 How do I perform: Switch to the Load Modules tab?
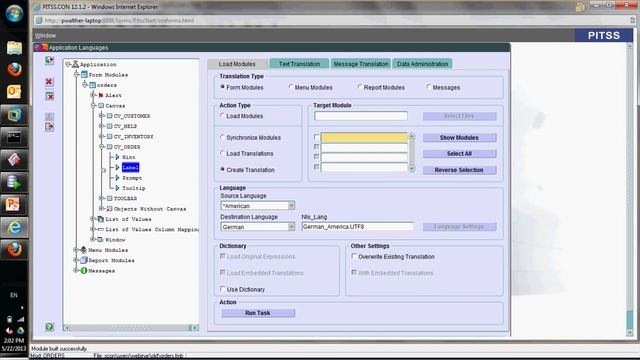tap(237, 64)
